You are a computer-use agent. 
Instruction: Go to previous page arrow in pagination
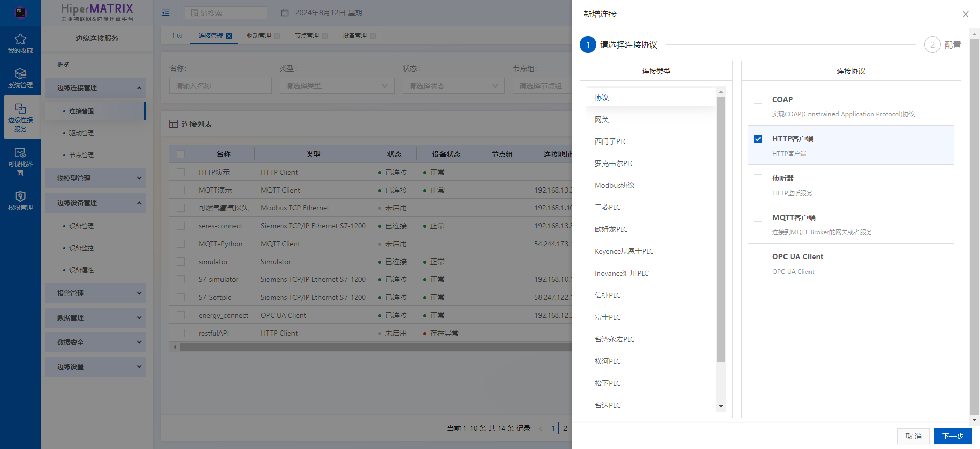point(540,428)
